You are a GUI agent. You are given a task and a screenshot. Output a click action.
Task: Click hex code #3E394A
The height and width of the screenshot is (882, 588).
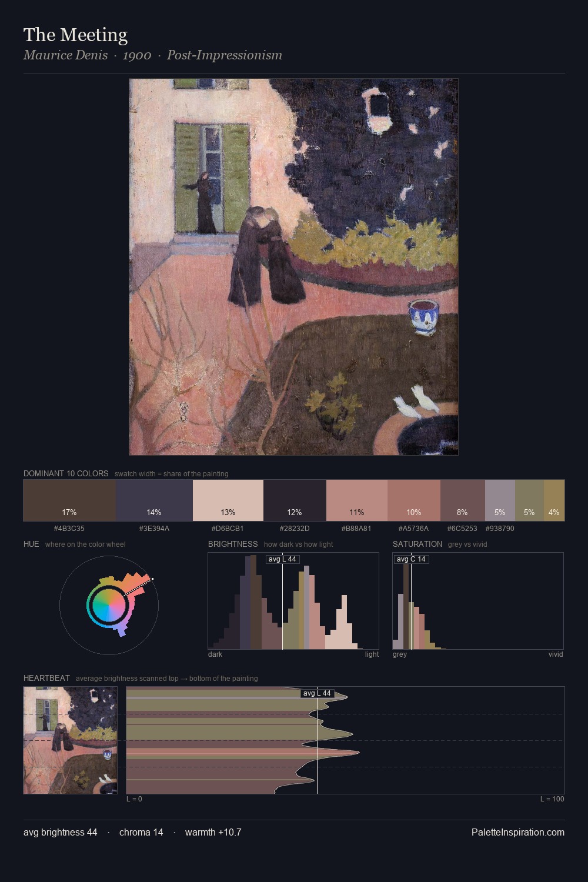coord(154,529)
